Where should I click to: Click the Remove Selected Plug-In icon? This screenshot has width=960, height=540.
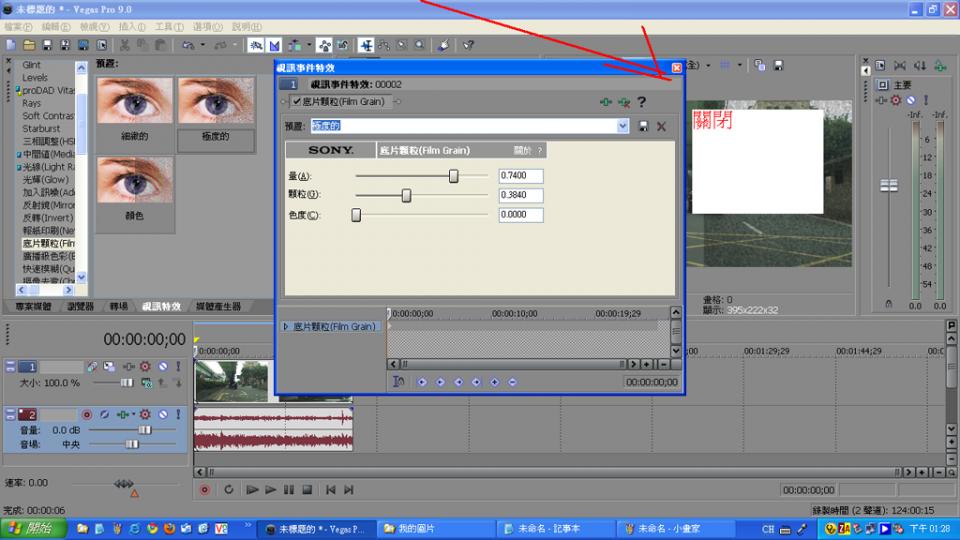click(x=624, y=102)
